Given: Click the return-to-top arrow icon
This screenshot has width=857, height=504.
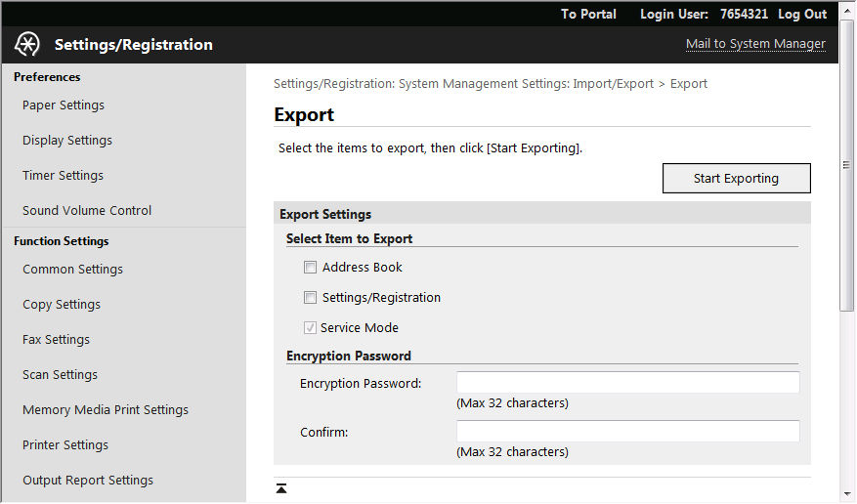Looking at the screenshot, I should [x=281, y=488].
